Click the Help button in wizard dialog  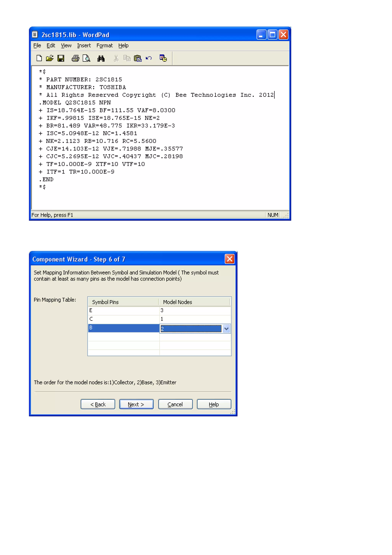[x=214, y=404]
